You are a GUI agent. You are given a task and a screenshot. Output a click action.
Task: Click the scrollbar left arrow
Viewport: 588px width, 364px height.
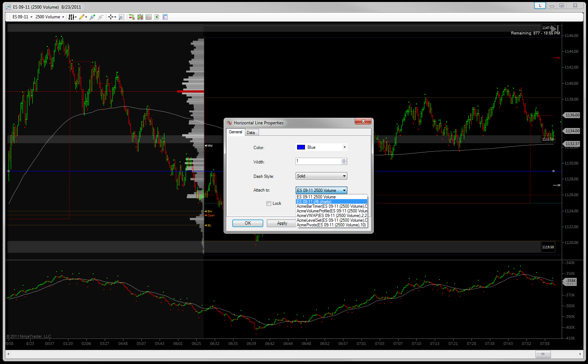8,354
